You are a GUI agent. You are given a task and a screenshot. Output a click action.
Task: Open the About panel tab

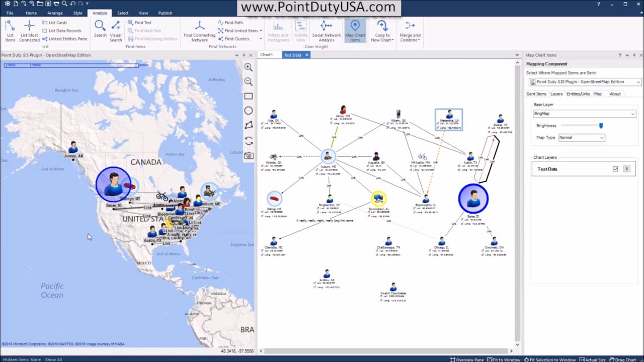pos(615,94)
